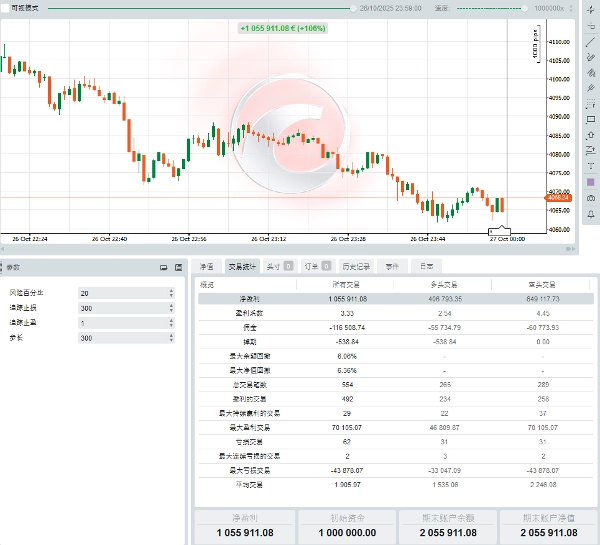This screenshot has height=545, width=600.
Task: Click the magnet snap-to-price icon
Action: pyautogui.click(x=590, y=198)
